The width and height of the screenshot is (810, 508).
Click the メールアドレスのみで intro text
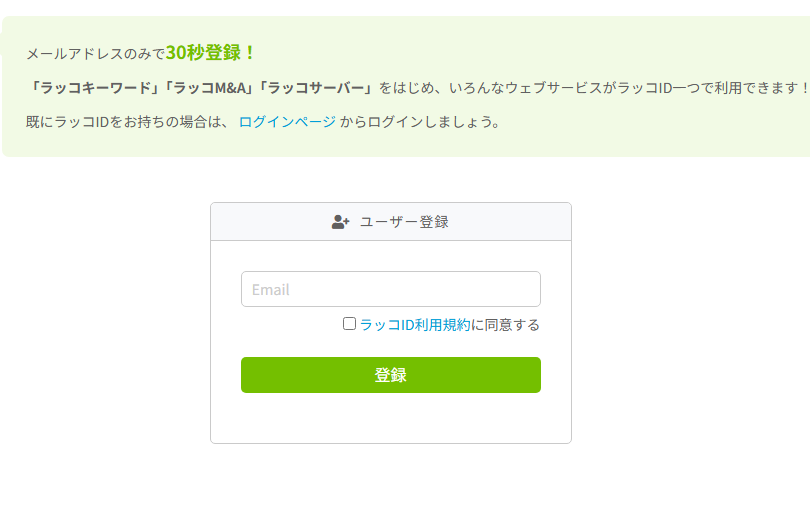click(95, 54)
